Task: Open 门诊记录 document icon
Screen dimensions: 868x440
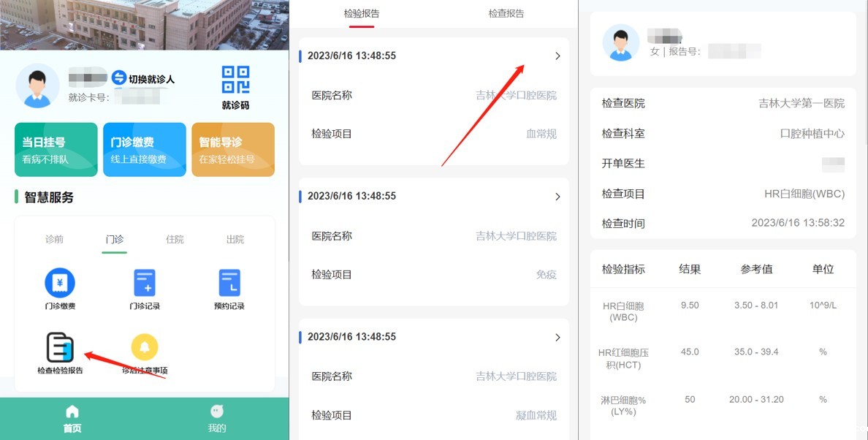Action: click(145, 283)
